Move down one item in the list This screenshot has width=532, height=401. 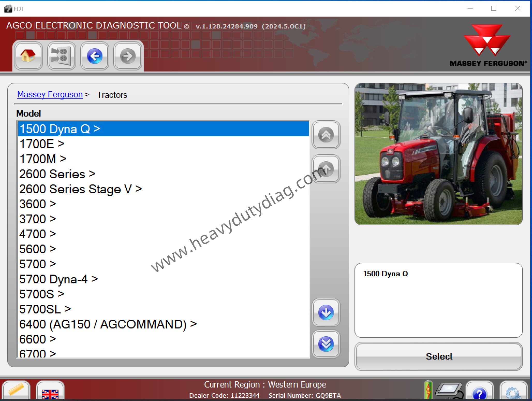pyautogui.click(x=326, y=312)
